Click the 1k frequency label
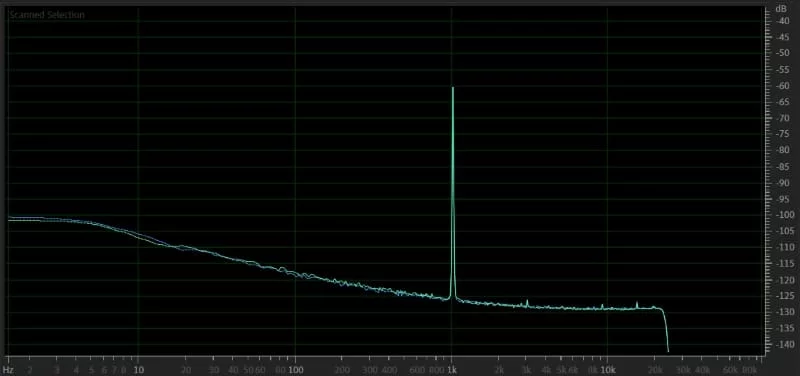Image resolution: width=800 pixels, height=376 pixels. pyautogui.click(x=452, y=369)
